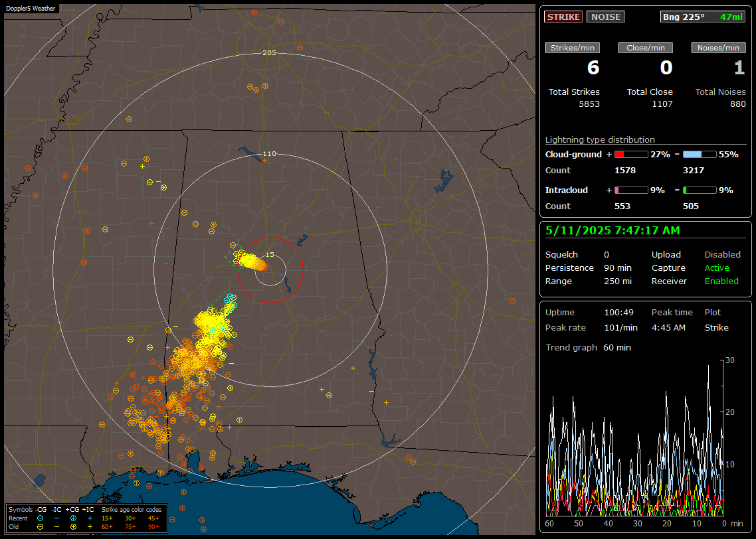Screen dimensions: 756x539
Task: Click the Intracloud negative count 505
Action: click(x=690, y=206)
